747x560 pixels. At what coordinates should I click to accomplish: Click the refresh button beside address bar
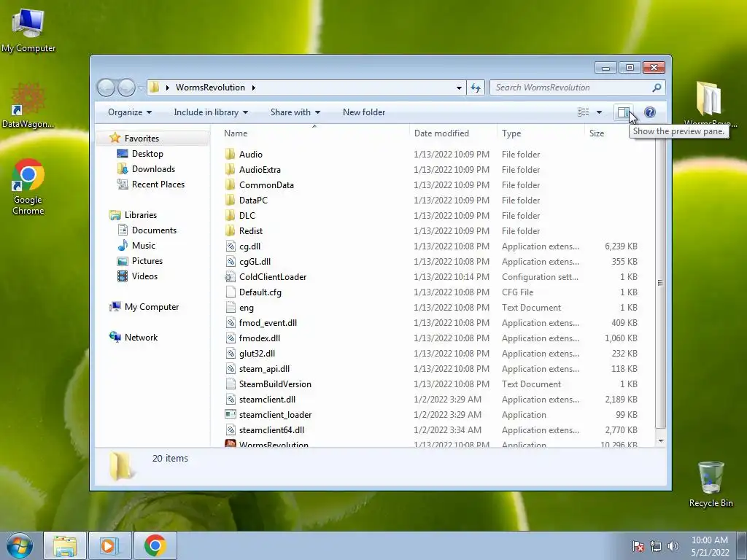tap(476, 87)
